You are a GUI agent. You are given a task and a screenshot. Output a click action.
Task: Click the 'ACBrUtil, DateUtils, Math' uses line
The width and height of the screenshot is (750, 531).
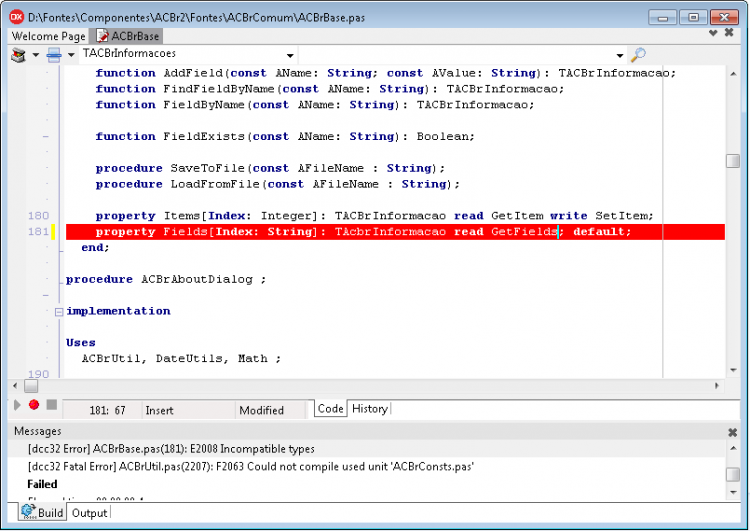click(181, 358)
